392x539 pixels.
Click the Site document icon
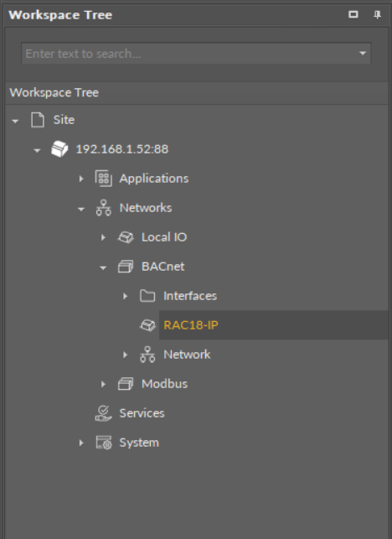coord(38,120)
